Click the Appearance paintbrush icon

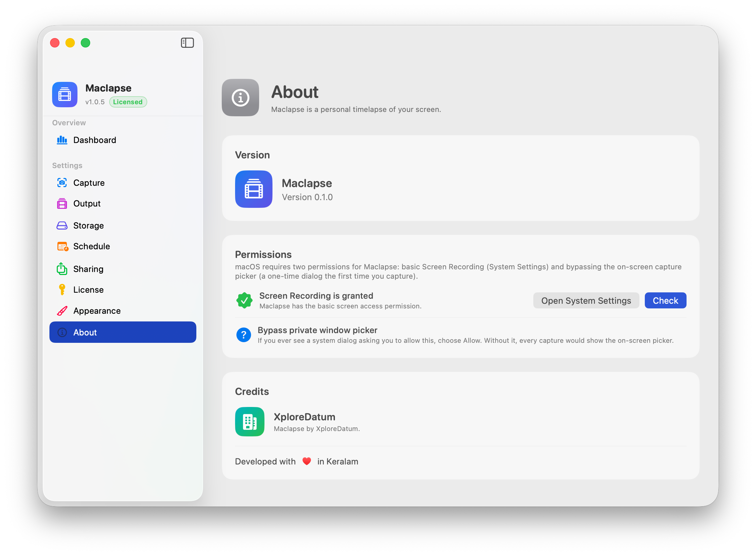pos(62,311)
